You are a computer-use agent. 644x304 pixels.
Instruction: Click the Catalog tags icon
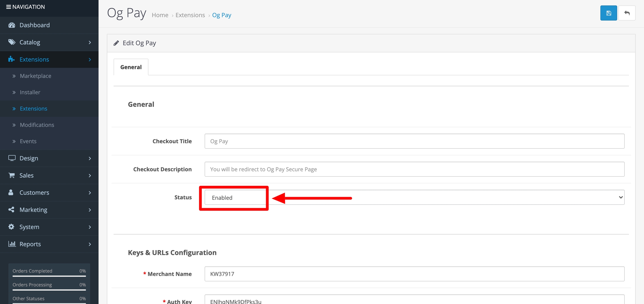11,42
